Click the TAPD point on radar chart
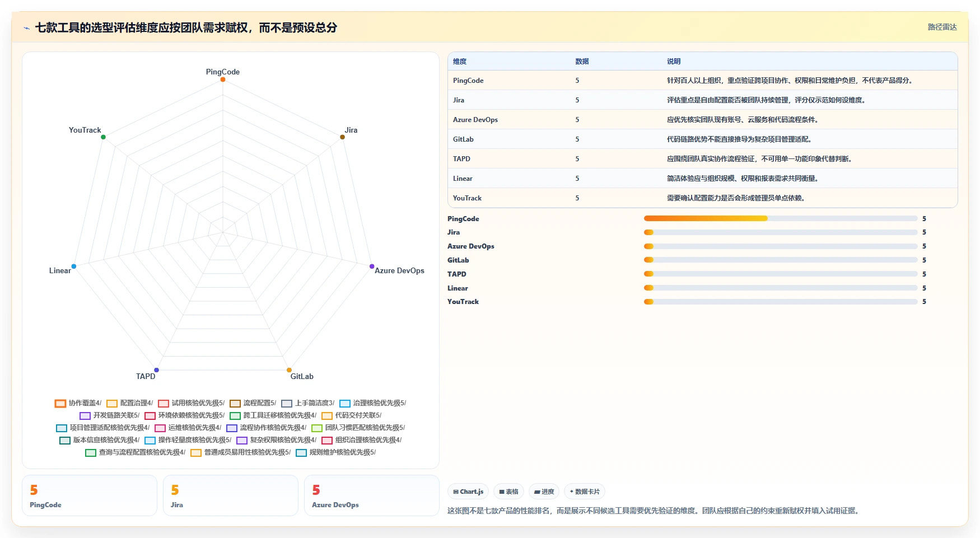Image resolution: width=980 pixels, height=538 pixels. (x=156, y=369)
